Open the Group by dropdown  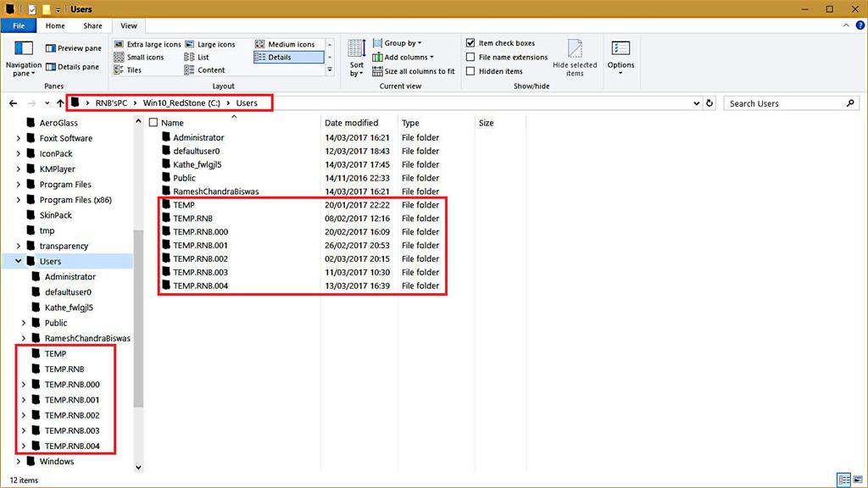(x=397, y=43)
